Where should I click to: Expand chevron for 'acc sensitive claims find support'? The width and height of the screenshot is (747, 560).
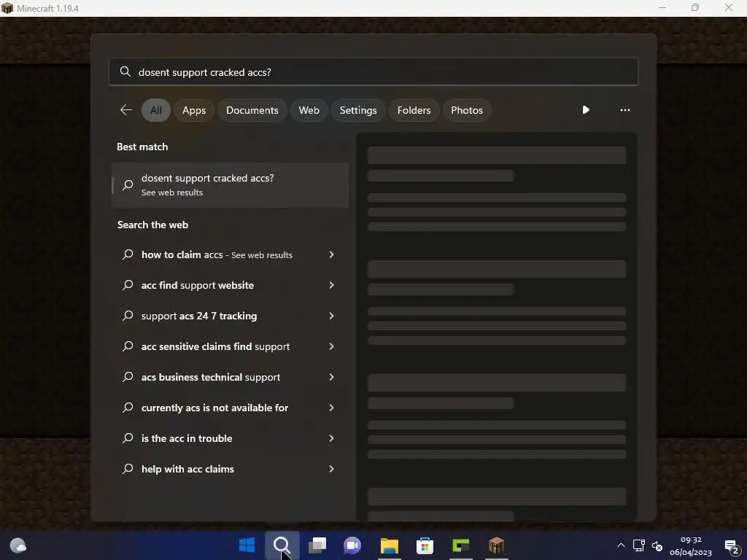coord(332,346)
